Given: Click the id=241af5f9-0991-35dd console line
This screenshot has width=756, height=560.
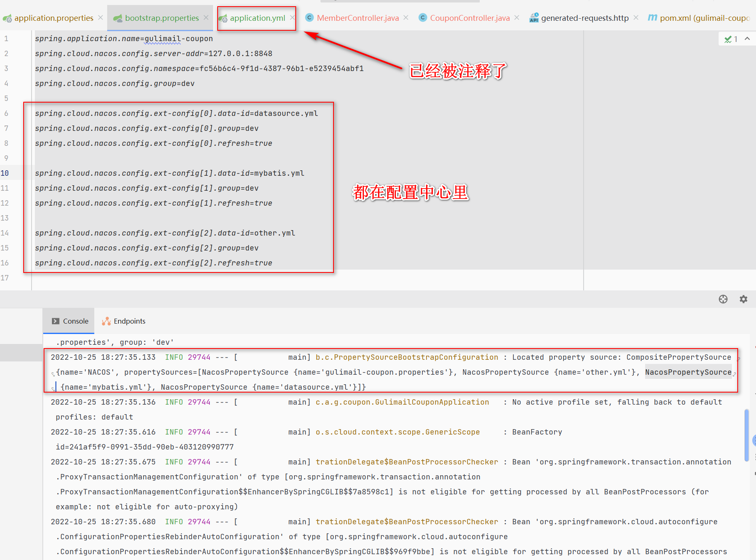Looking at the screenshot, I should (145, 447).
